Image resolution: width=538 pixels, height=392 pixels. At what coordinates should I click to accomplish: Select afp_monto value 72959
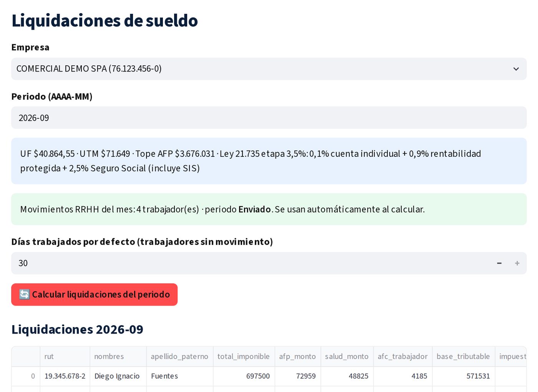tap(297, 376)
